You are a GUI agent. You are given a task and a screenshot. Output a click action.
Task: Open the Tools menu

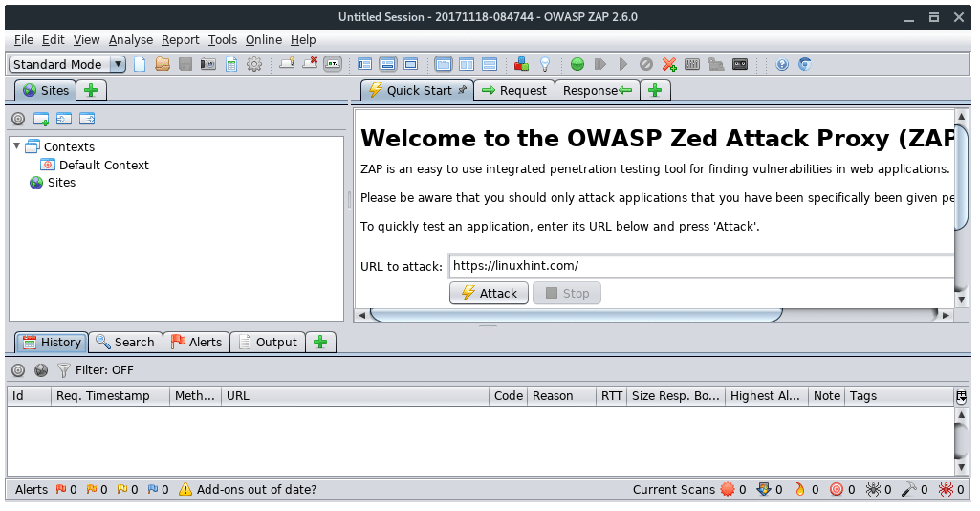tap(223, 40)
